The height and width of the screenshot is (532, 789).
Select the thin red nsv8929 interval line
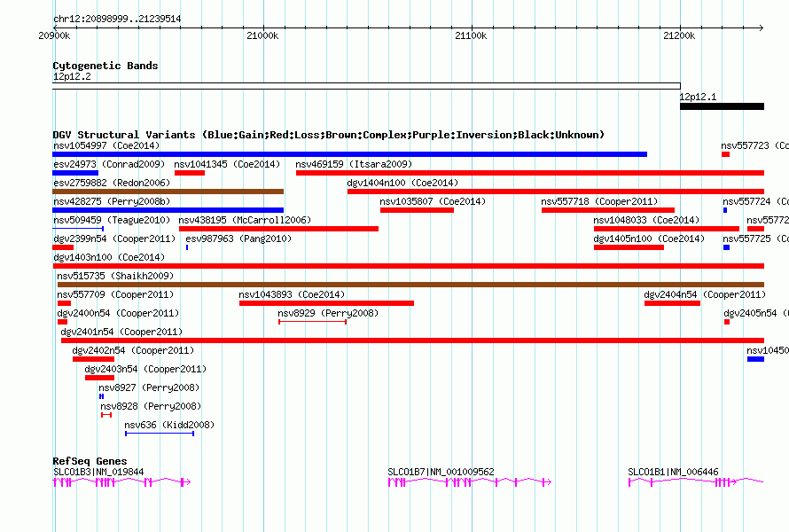312,322
